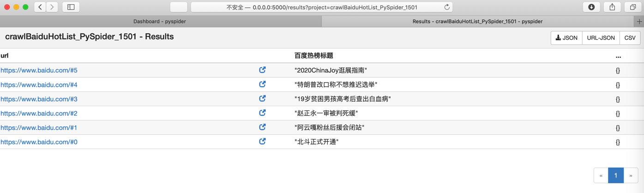Open external link icon for baidu.com/#0 row
Image resolution: width=644 pixels, height=193 pixels.
[262, 142]
